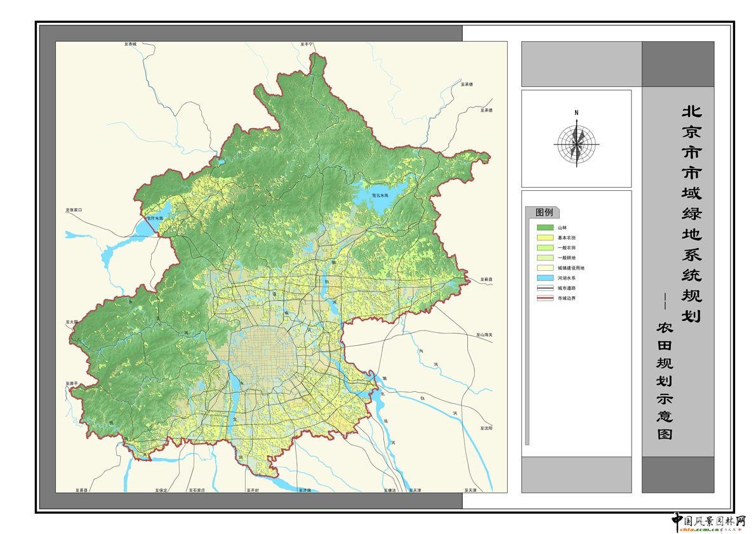Click the 城市道路 black line legend symbol
Viewport: 756px width, 534px height.
(x=545, y=288)
